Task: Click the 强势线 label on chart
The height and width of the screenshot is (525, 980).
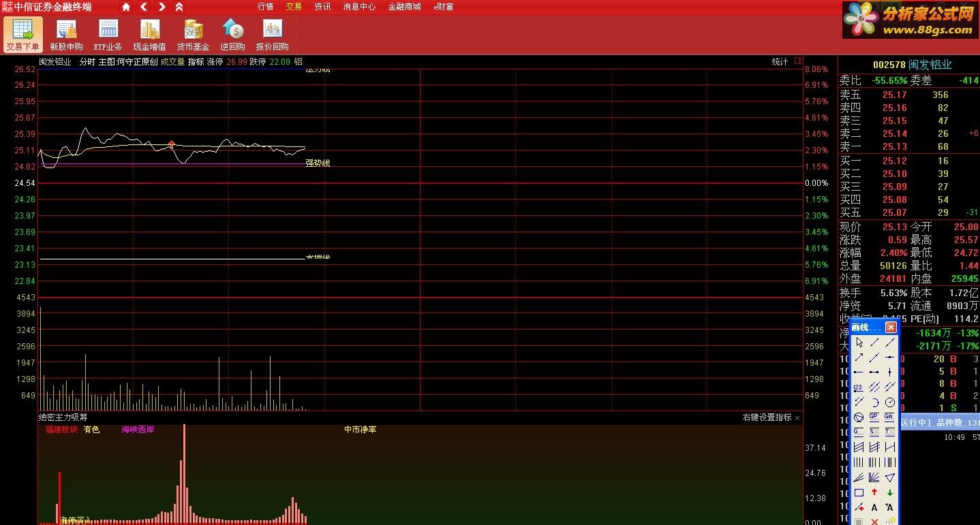Action: tap(318, 163)
